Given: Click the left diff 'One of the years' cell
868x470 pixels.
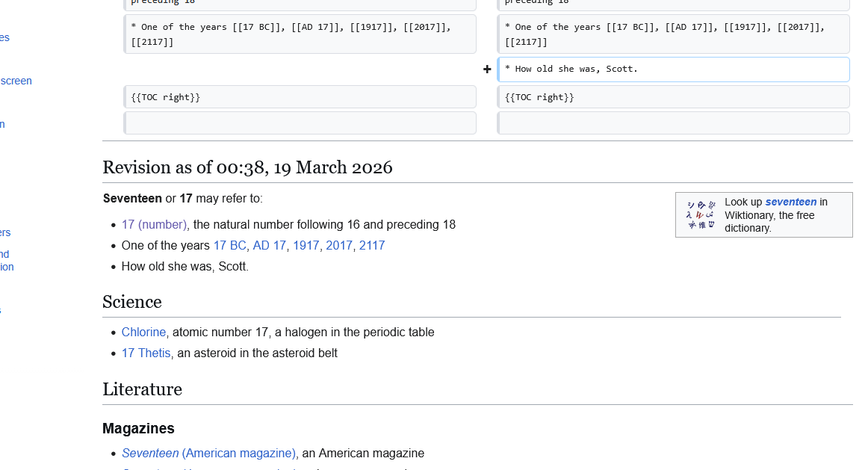Looking at the screenshot, I should 300,34.
